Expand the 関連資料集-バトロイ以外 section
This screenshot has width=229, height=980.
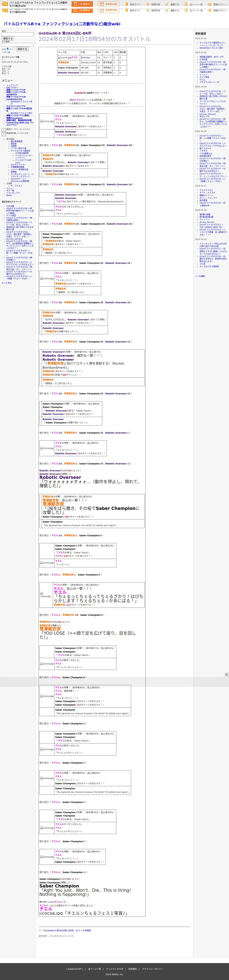click(4, 134)
